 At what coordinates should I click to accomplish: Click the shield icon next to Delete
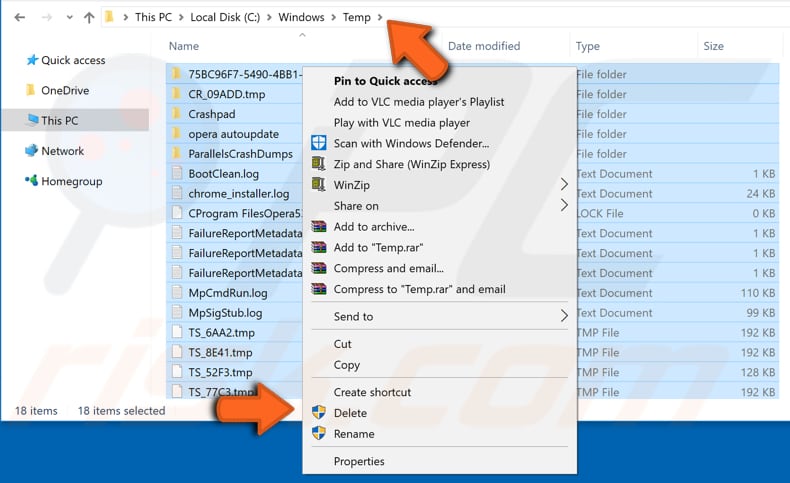(318, 412)
